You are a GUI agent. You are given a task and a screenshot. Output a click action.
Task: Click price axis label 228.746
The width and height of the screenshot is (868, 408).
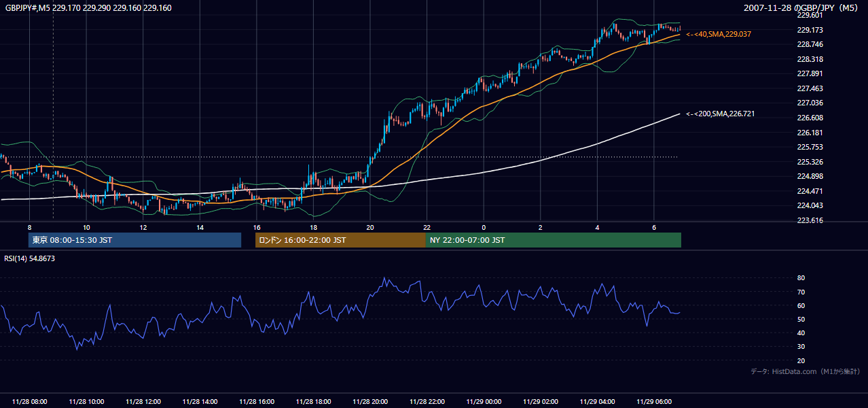810,44
